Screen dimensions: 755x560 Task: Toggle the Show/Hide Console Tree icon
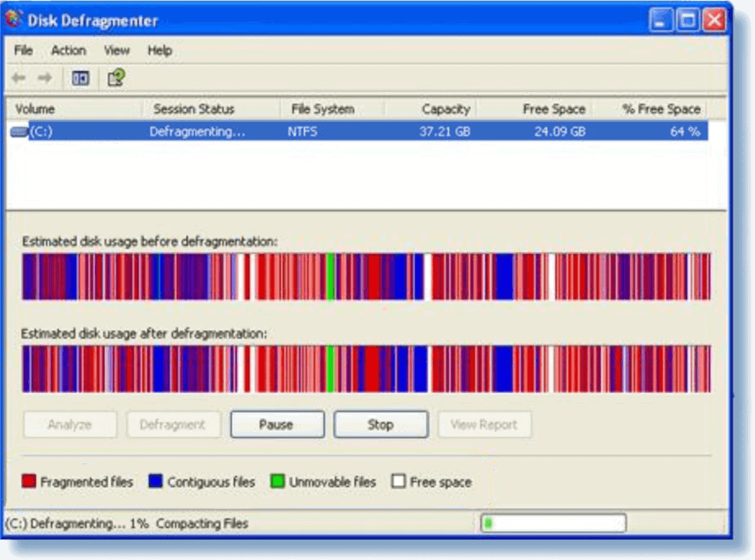80,78
